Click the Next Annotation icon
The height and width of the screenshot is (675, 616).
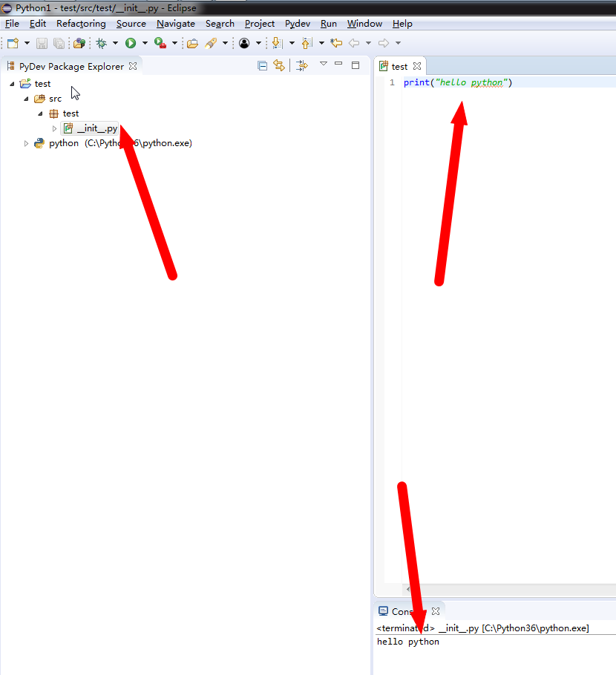point(278,43)
